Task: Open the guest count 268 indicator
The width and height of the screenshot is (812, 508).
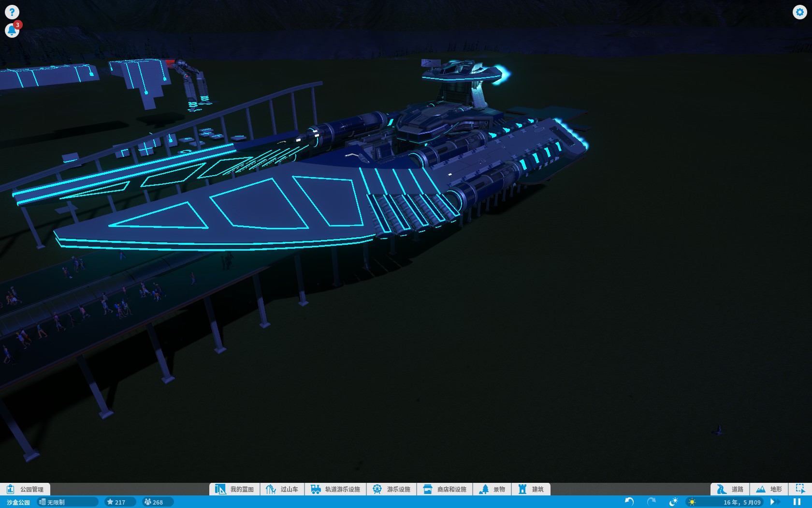Action: click(x=158, y=502)
